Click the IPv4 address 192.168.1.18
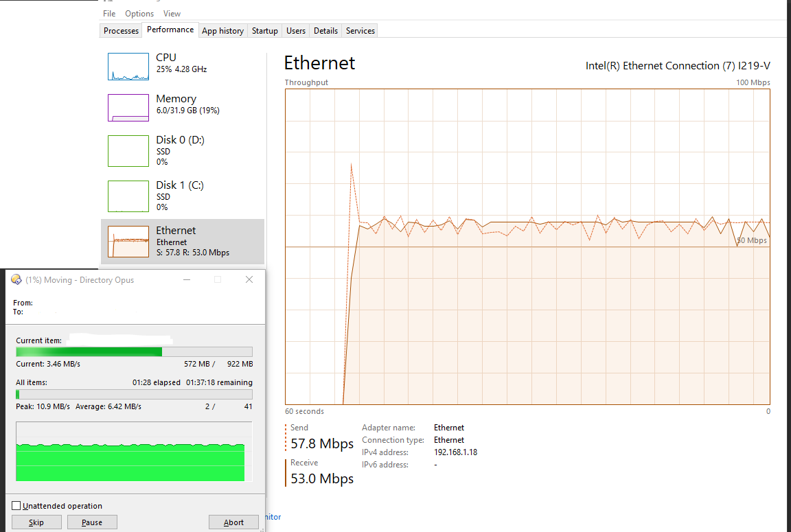 pos(455,452)
